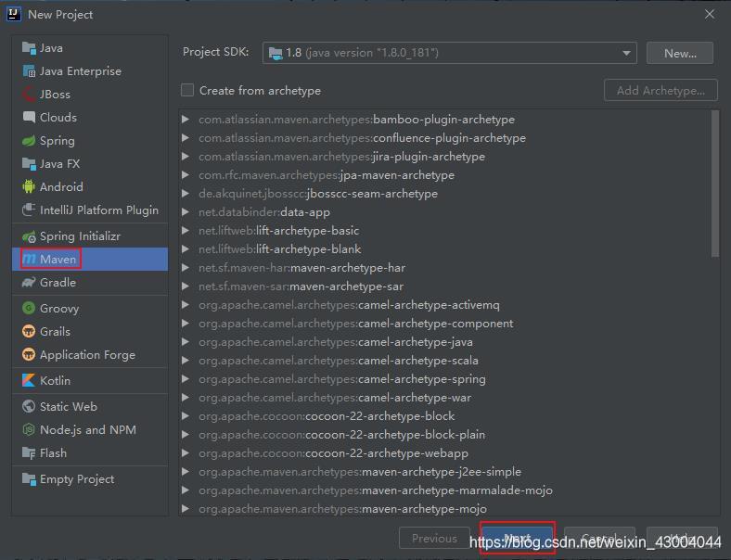Image resolution: width=731 pixels, height=560 pixels.
Task: Select the Static Web globe icon
Action: [29, 406]
